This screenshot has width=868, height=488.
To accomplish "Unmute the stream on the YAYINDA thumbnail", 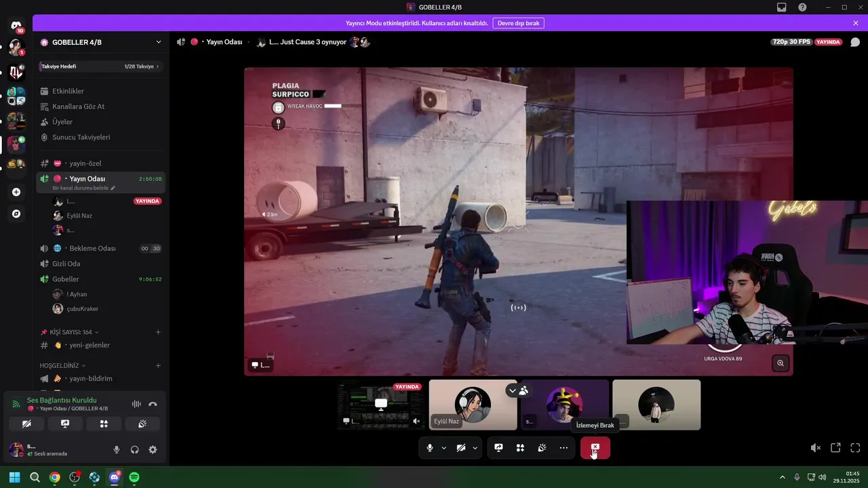I will pyautogui.click(x=416, y=421).
